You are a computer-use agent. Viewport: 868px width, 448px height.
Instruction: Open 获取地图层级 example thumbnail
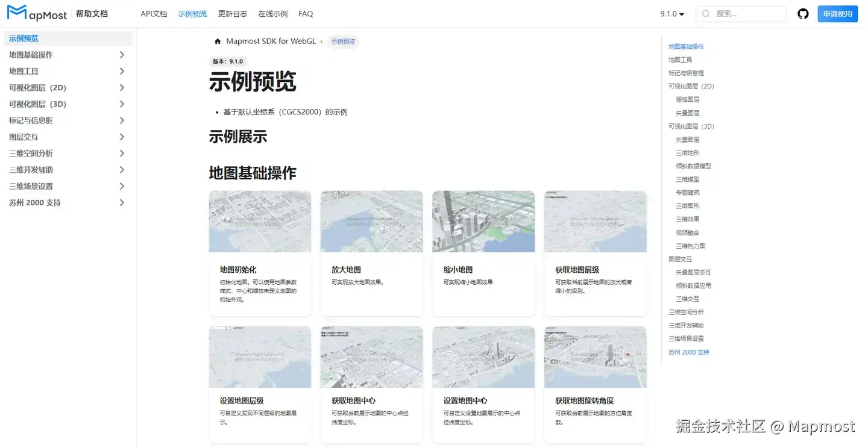pyautogui.click(x=595, y=222)
